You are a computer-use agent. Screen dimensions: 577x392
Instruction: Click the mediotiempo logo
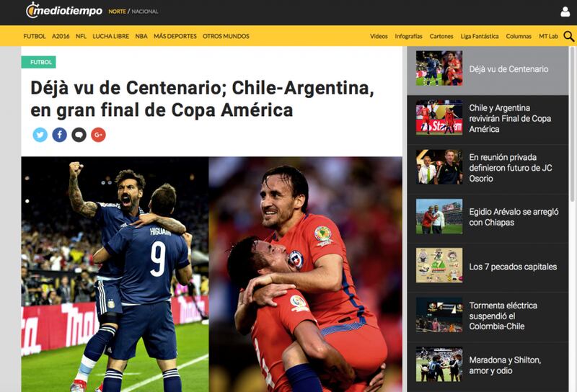coord(64,10)
